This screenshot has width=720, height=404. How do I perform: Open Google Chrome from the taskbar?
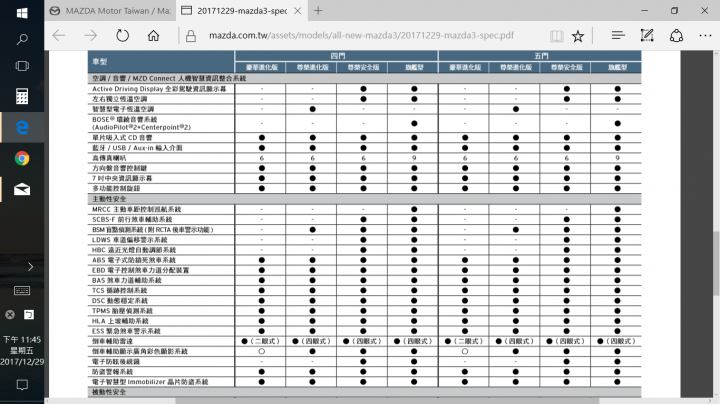click(22, 158)
